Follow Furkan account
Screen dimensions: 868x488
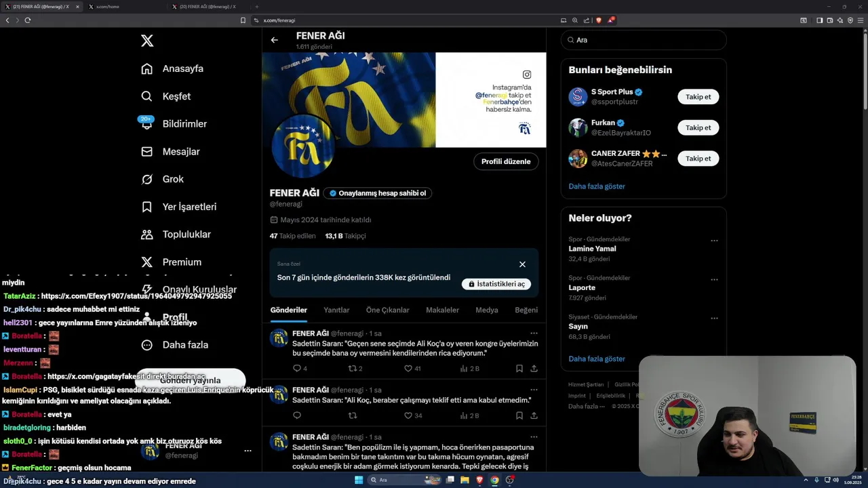click(698, 127)
